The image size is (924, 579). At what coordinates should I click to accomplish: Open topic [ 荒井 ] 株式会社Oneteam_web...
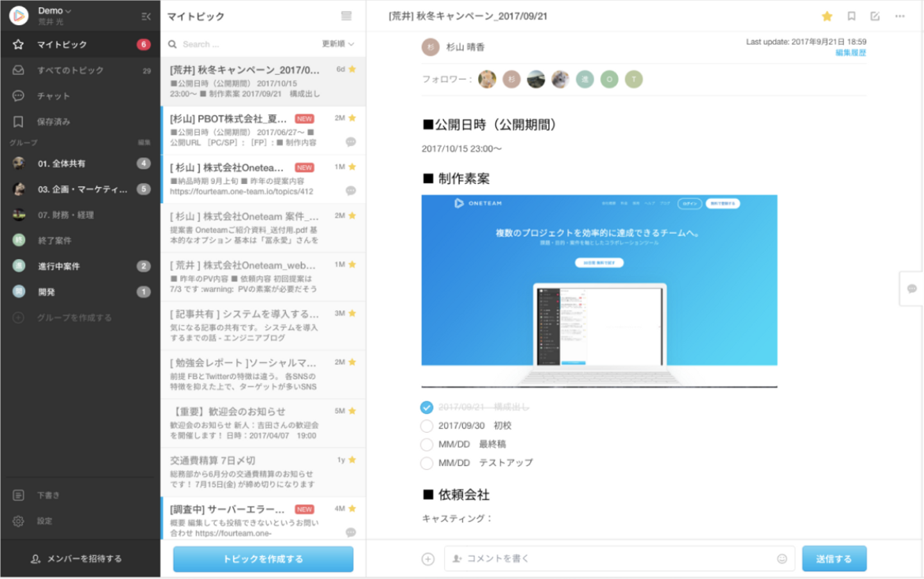[x=263, y=276]
